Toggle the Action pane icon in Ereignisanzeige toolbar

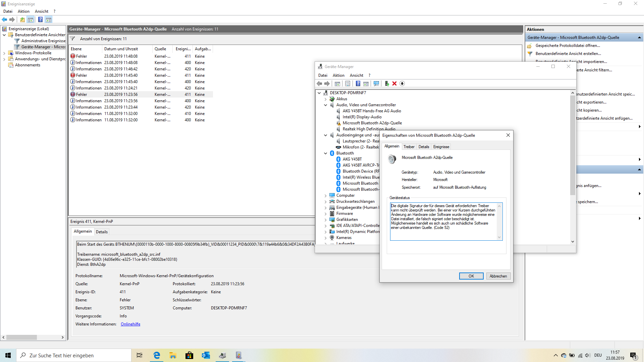coord(49,19)
